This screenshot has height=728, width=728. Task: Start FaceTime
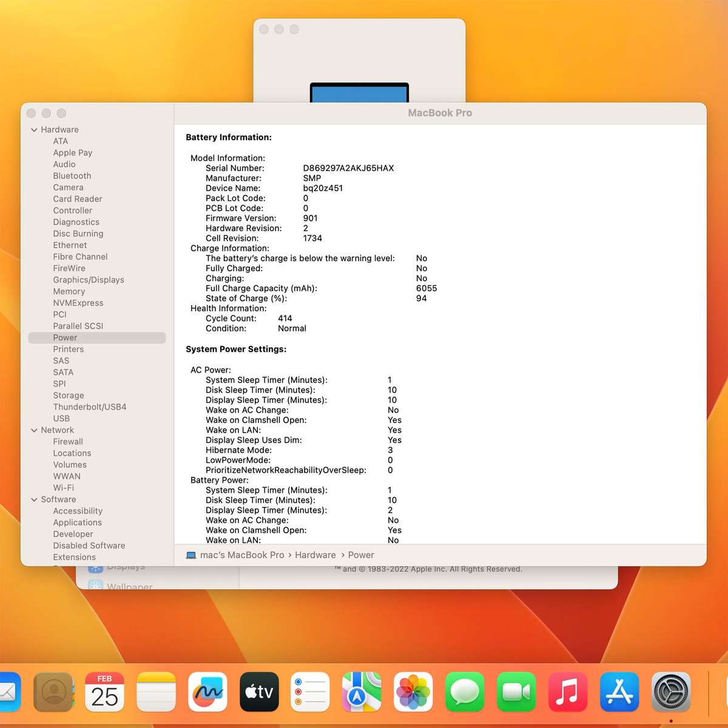click(515, 692)
